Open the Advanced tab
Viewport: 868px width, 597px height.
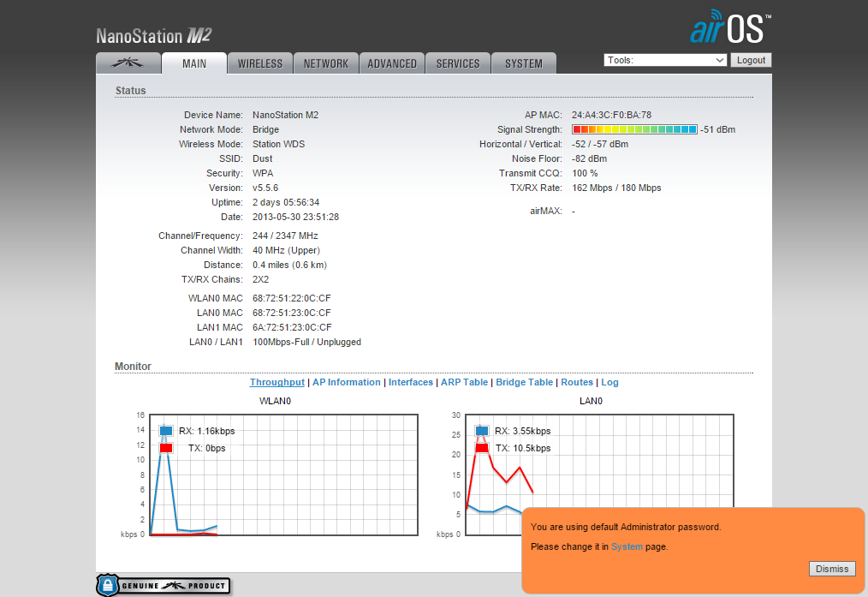click(392, 63)
